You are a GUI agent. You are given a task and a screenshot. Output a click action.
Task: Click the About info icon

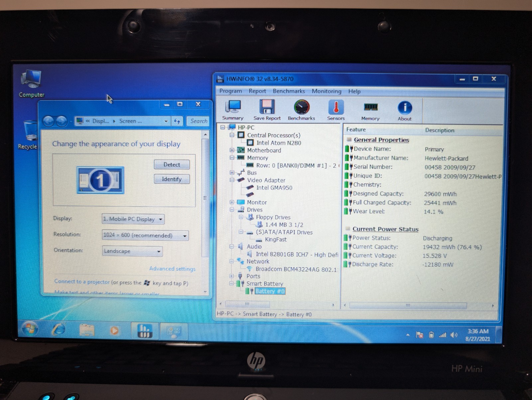tap(405, 110)
